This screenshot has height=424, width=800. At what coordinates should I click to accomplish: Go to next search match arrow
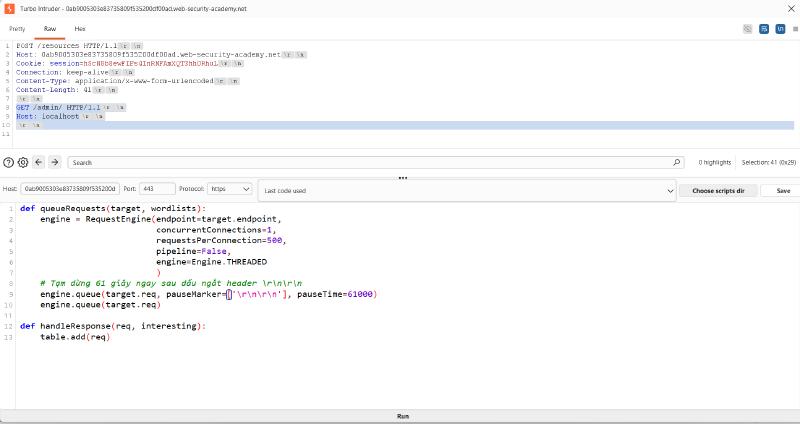click(55, 162)
